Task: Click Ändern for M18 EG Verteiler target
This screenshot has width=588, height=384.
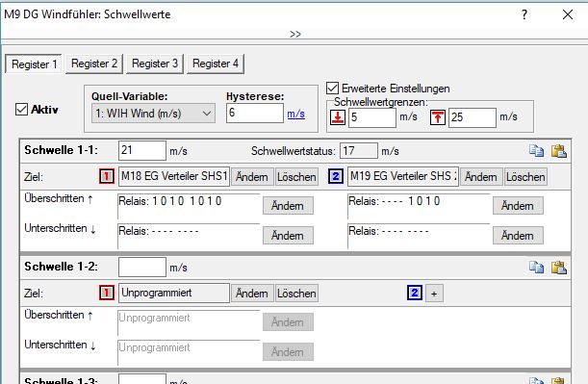Action: pos(251,177)
